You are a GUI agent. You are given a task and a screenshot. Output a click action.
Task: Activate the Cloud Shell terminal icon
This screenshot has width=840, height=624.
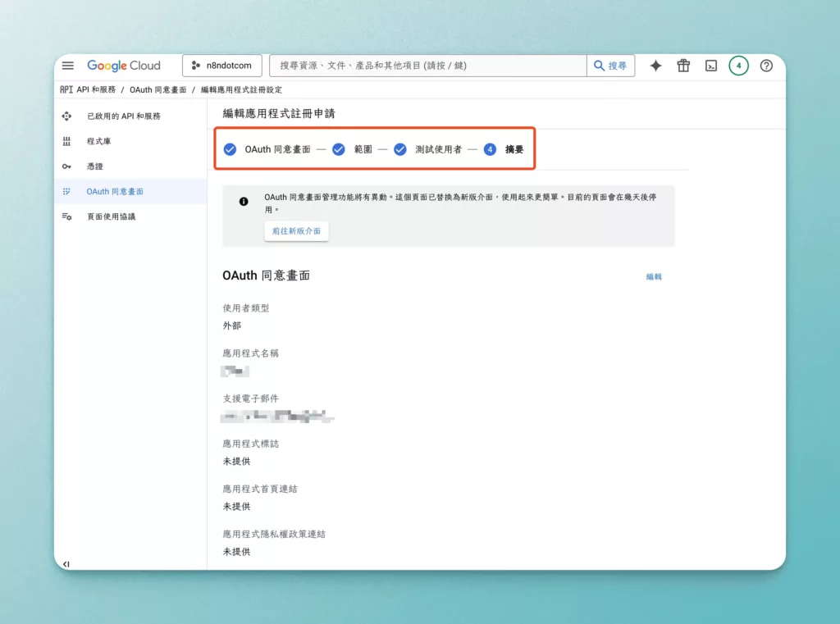coord(711,66)
